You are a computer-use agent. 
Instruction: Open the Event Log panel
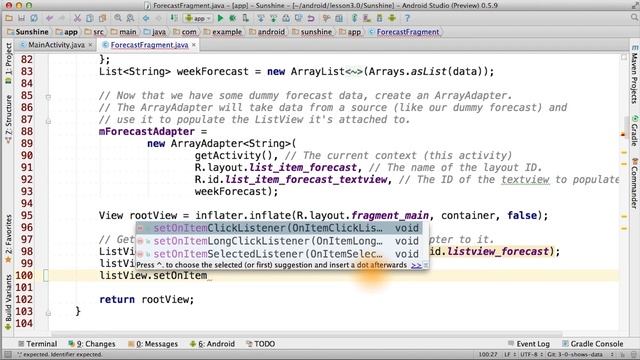(529, 344)
